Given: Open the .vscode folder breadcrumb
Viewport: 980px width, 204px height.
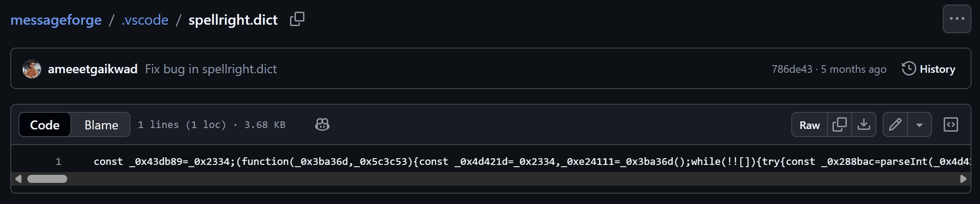Looking at the screenshot, I should pos(145,20).
